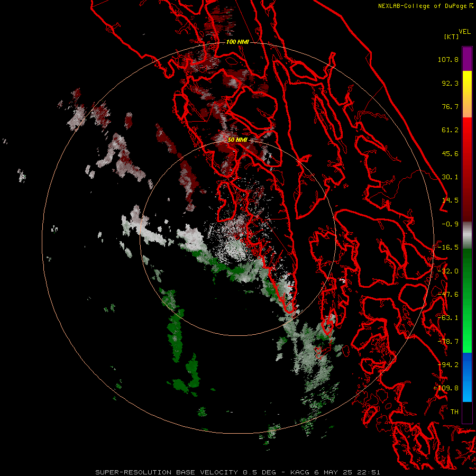Click the gray near-zero color bar segment
The height and width of the screenshot is (476, 476).
pos(467,235)
